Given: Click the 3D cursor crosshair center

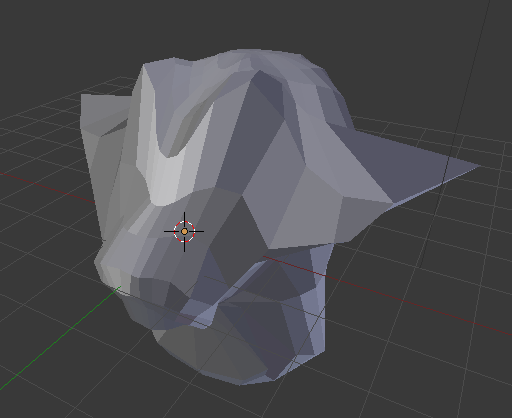Looking at the screenshot, I should pos(184,231).
